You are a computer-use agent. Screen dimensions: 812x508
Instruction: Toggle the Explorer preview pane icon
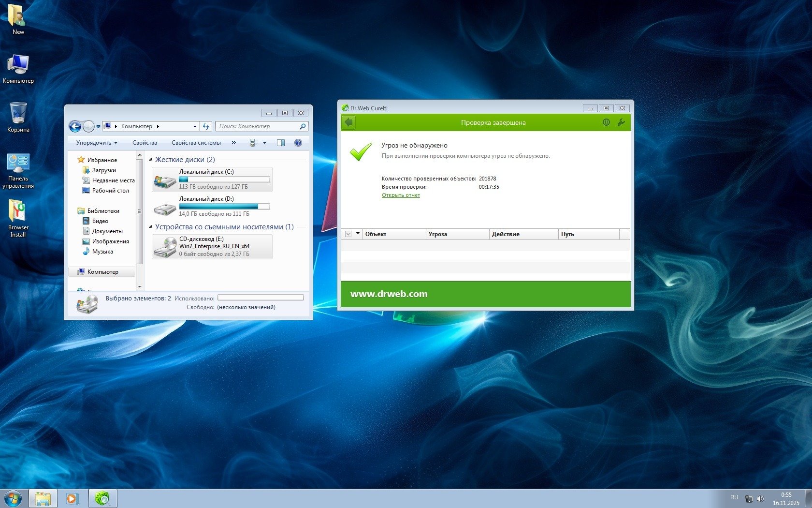click(281, 143)
